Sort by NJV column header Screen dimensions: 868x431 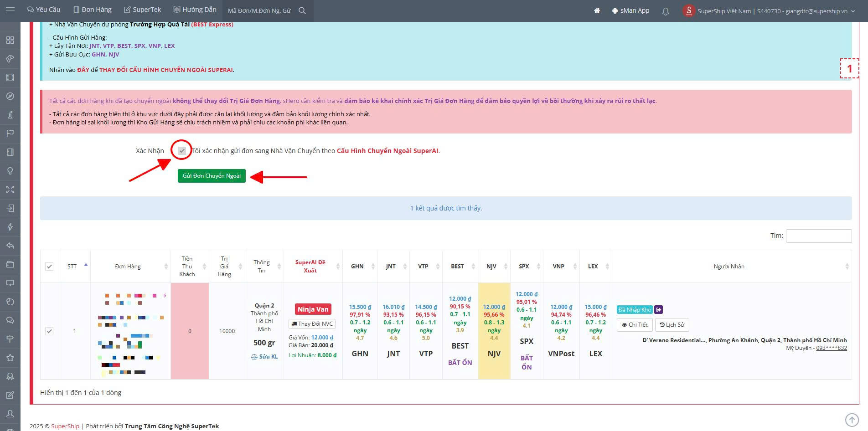coord(494,267)
